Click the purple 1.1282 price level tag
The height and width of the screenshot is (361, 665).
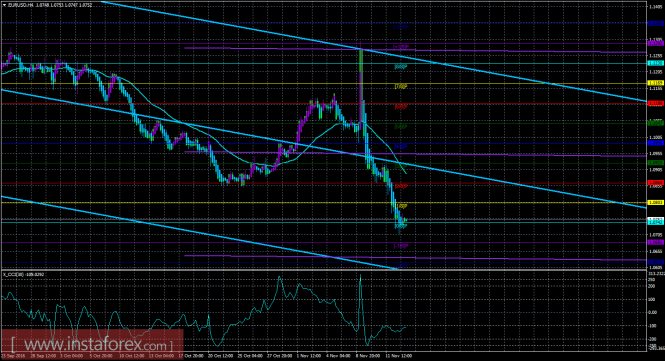655,43
